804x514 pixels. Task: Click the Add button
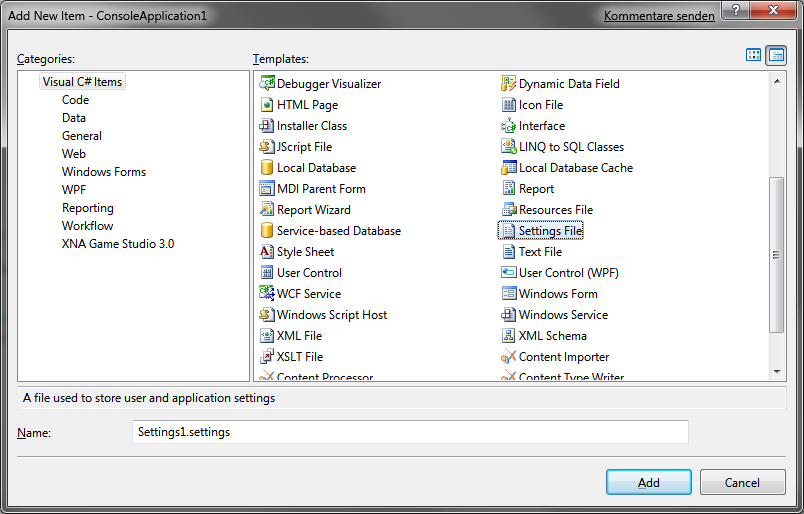tap(648, 482)
